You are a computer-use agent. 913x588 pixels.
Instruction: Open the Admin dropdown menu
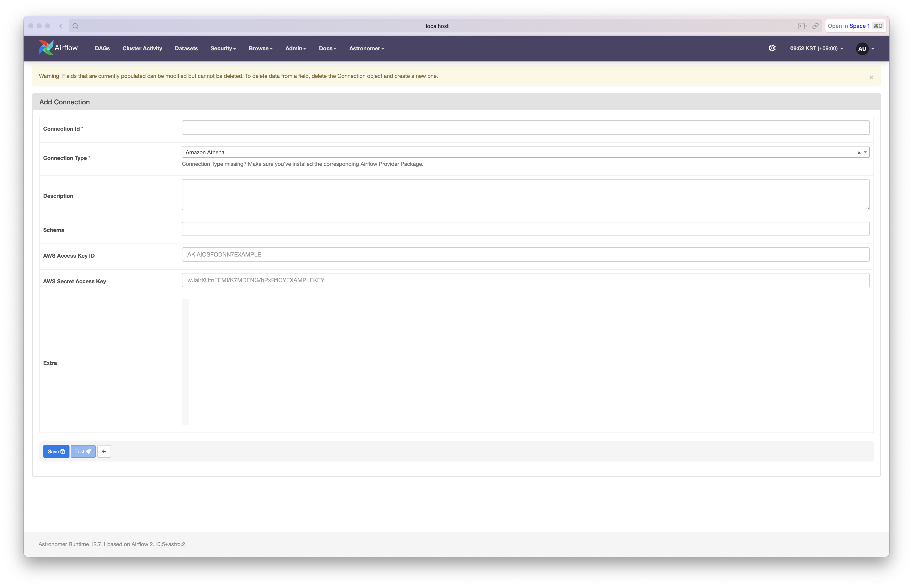[296, 48]
